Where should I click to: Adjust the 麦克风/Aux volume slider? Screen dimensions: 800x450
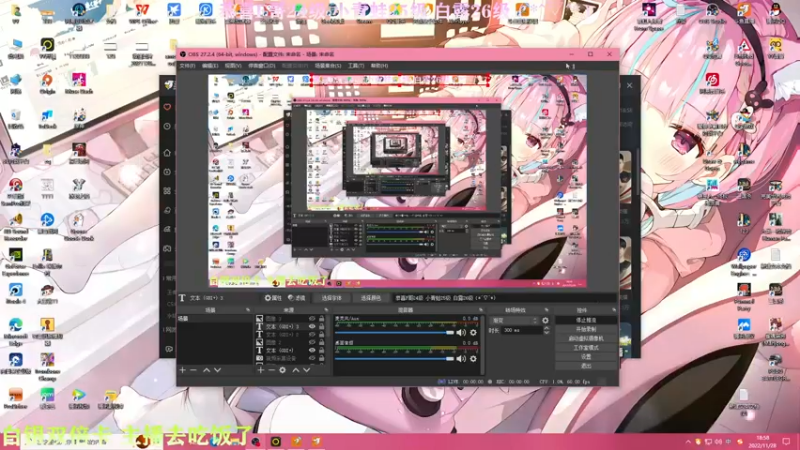pos(394,333)
